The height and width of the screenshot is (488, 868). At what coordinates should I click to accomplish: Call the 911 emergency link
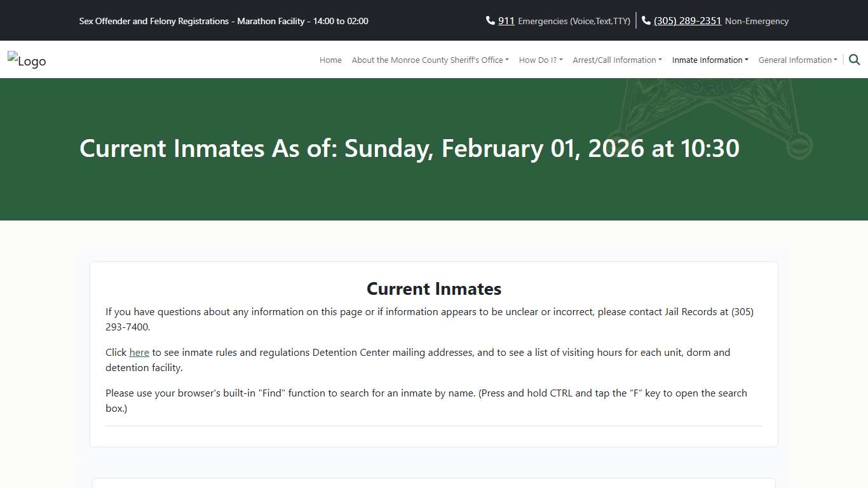(506, 21)
